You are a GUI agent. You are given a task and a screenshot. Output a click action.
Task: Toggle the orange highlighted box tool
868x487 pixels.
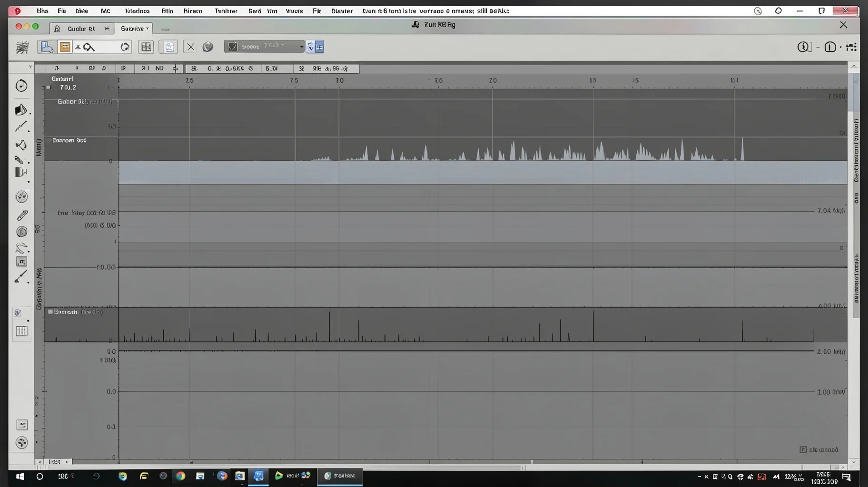[65, 47]
